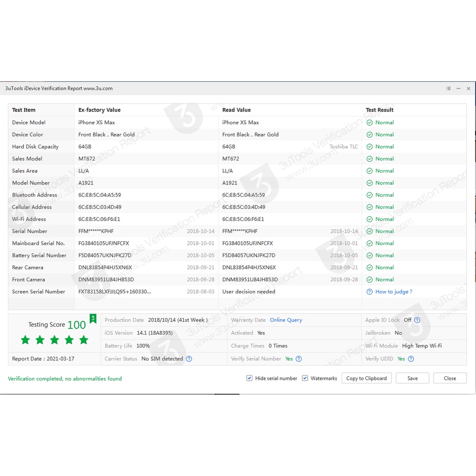This screenshot has height=476, width=476.
Task: Click the Jailbroken No value
Action: pos(398,333)
